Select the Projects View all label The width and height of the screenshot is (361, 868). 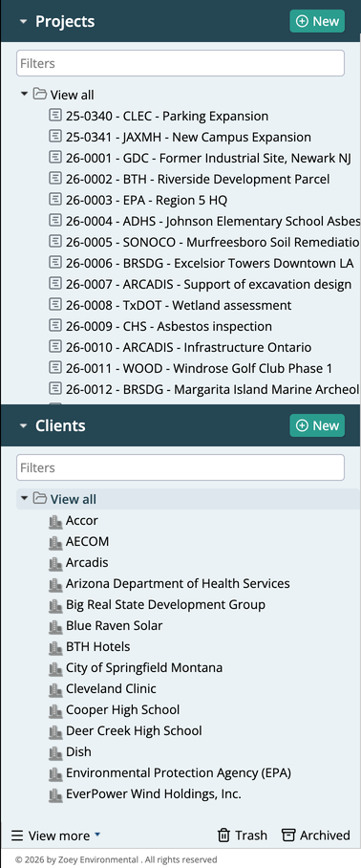tap(72, 95)
